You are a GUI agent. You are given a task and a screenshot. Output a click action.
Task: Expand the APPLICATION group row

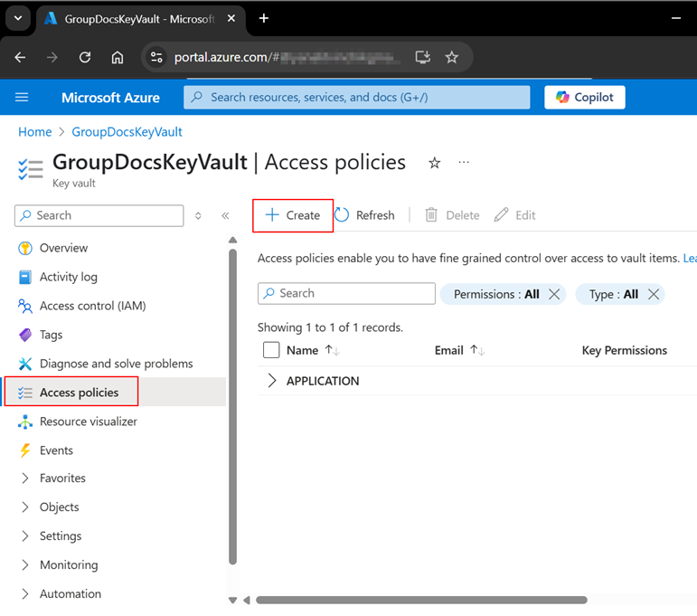tap(272, 381)
